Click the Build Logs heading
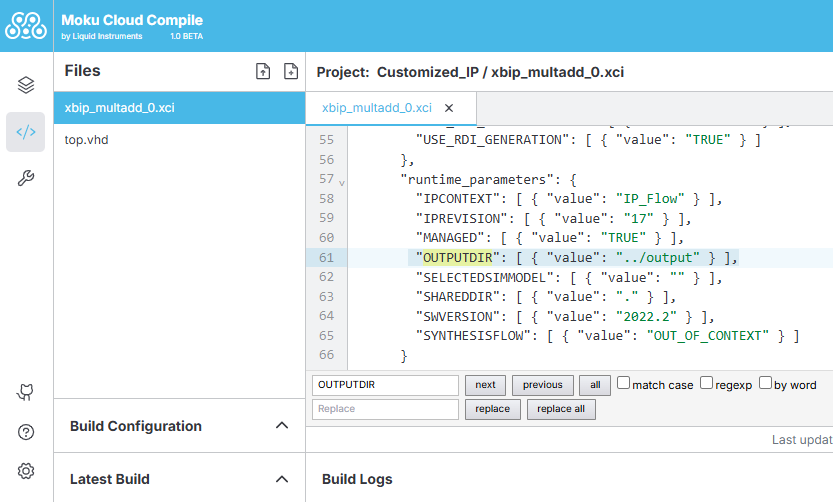Screen dimensions: 833x502 click(x=357, y=479)
